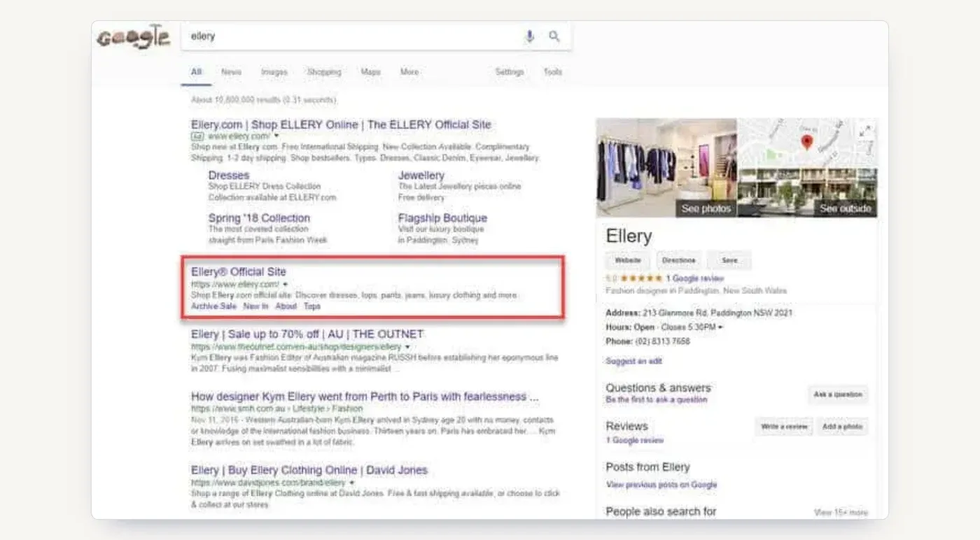The image size is (980, 540).
Task: Open the Archive Sale sitelink
Action: pyautogui.click(x=213, y=306)
